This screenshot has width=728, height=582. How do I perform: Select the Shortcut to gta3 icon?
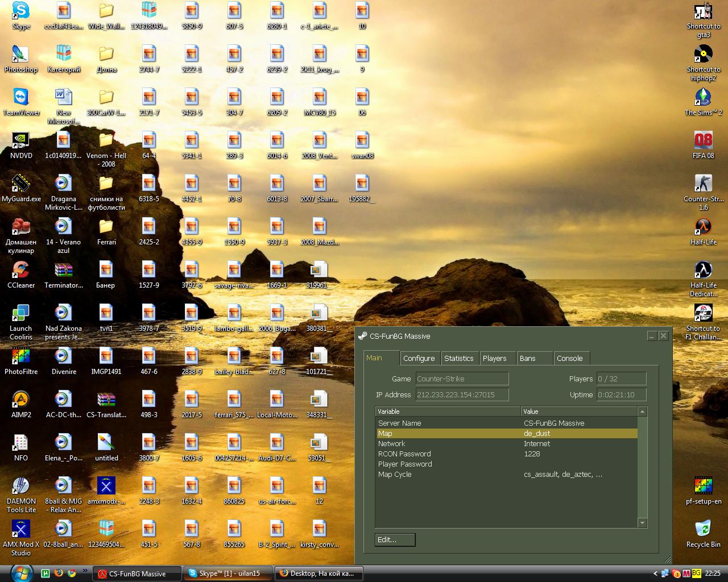pyautogui.click(x=704, y=20)
